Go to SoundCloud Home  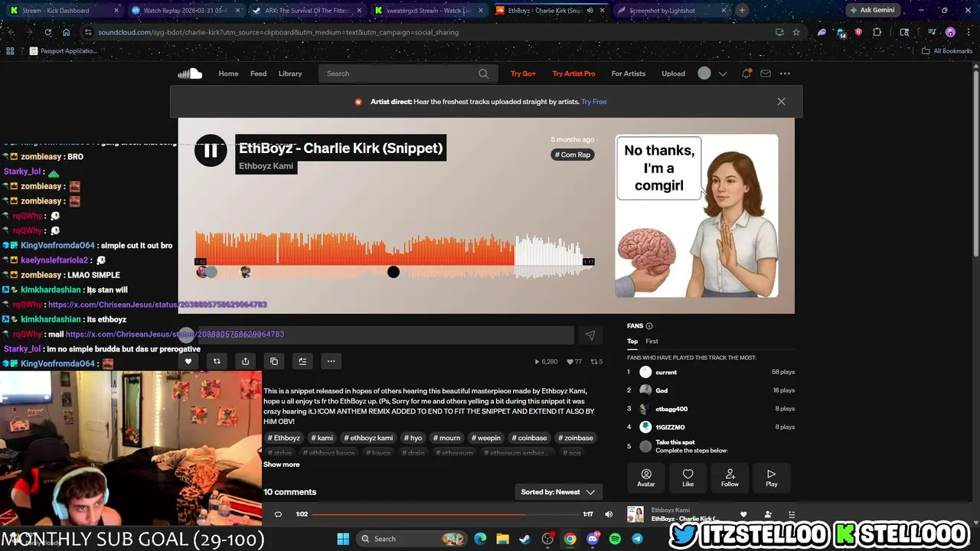pos(228,73)
